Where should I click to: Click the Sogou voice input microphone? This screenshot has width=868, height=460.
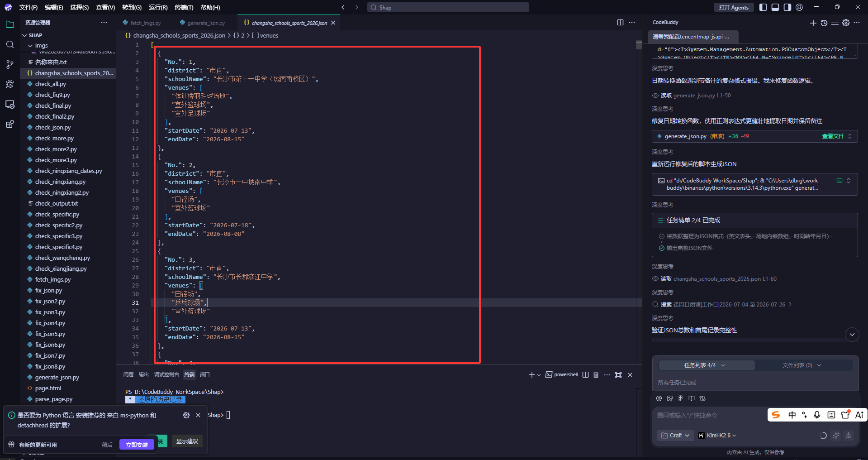point(817,415)
